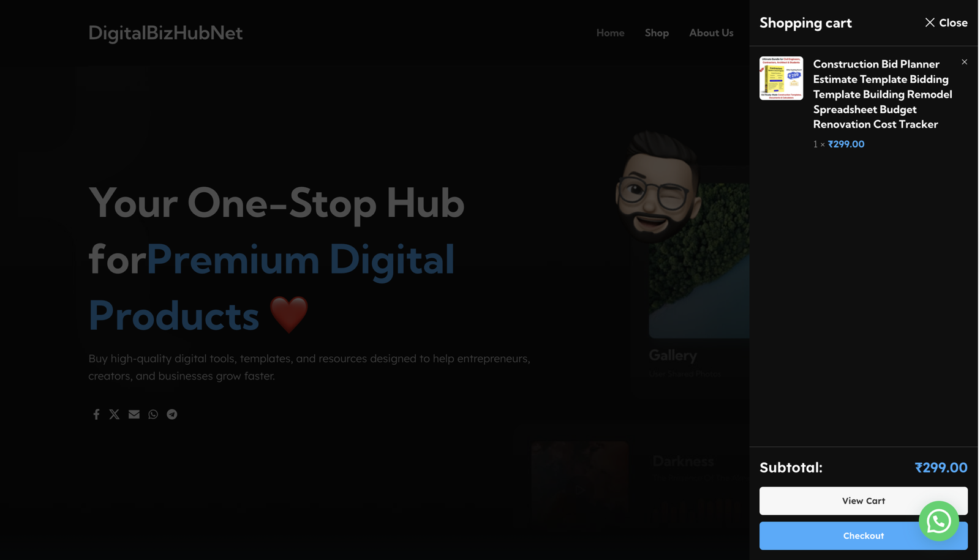Open the floating green WhatsApp chat bubble

click(939, 521)
